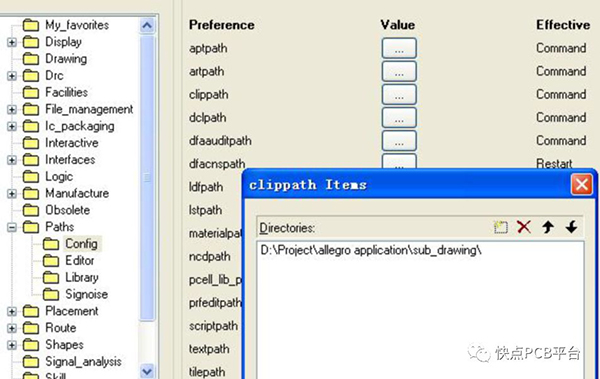Open artpath value browse button
600x379 pixels.
pos(399,71)
